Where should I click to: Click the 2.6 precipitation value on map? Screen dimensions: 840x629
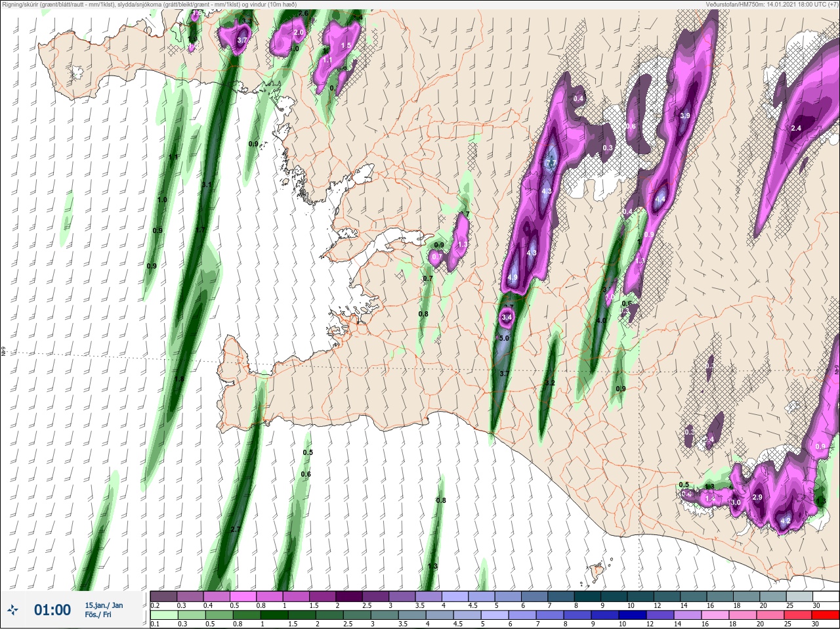tap(303, 13)
